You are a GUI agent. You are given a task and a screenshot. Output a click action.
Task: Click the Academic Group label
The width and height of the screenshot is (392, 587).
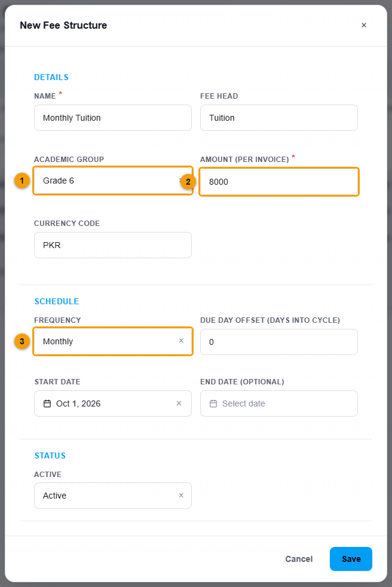tap(69, 160)
